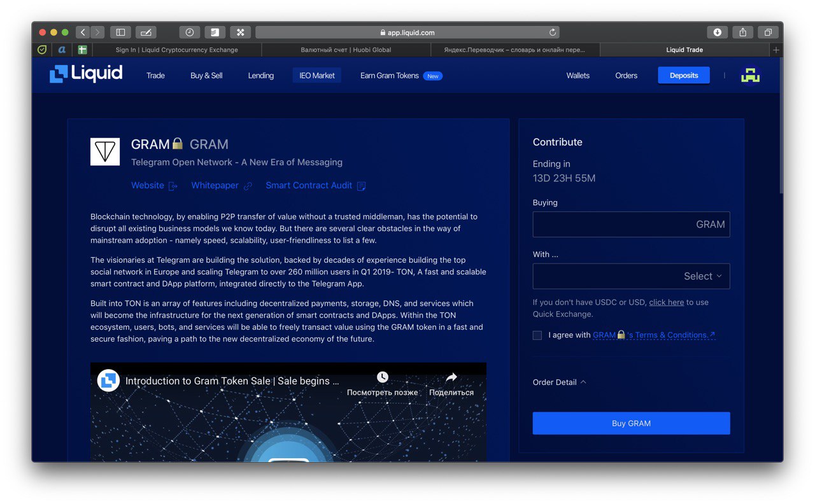The width and height of the screenshot is (815, 504).
Task: Click the four-diamond extension icon
Action: [241, 32]
